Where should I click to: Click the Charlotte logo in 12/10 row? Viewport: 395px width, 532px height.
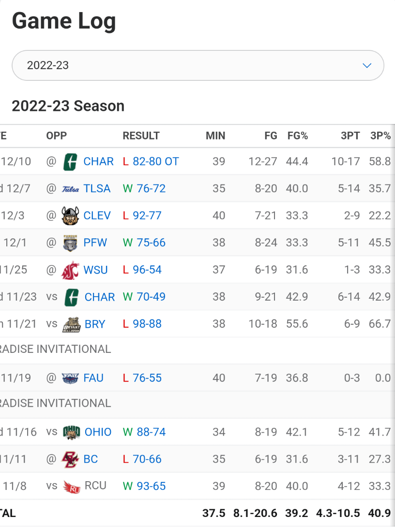[71, 162]
